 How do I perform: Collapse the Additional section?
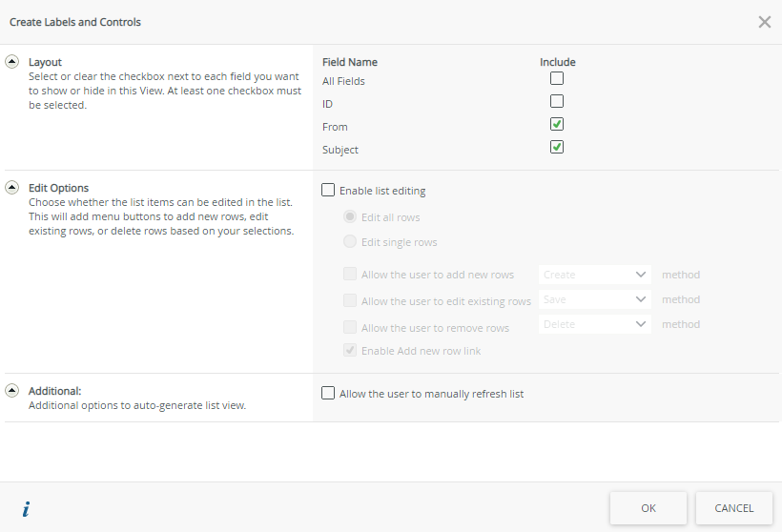12,390
